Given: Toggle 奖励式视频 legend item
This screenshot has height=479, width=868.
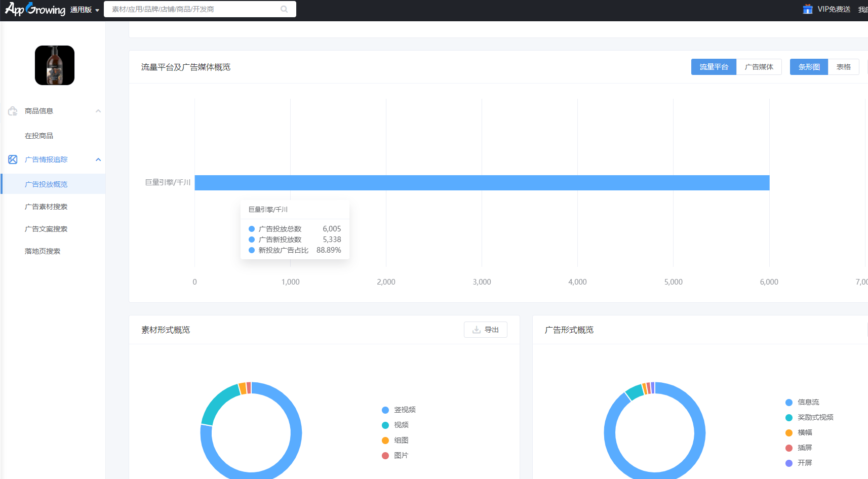Looking at the screenshot, I should (x=809, y=417).
